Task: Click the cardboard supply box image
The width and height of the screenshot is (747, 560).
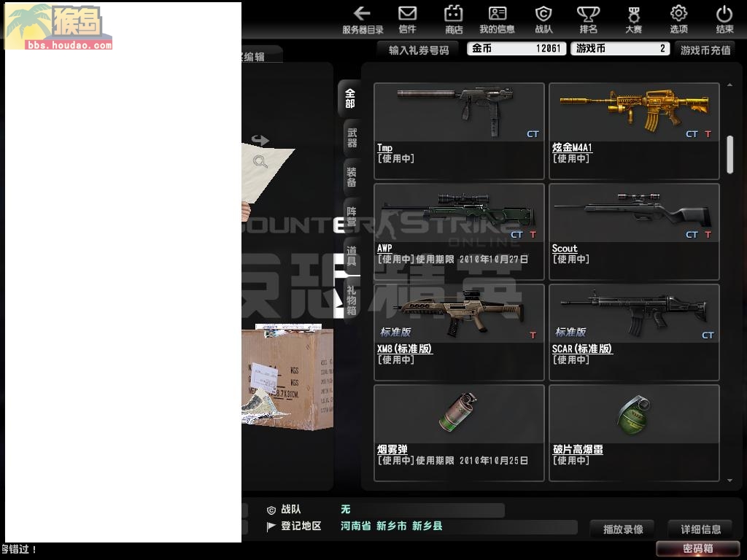Action: tap(287, 378)
